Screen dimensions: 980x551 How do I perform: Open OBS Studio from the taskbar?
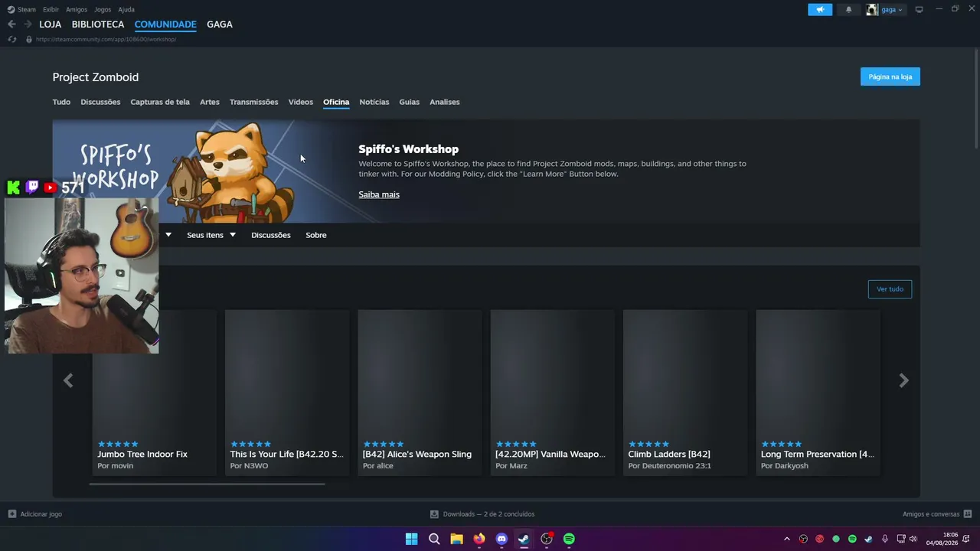547,539
